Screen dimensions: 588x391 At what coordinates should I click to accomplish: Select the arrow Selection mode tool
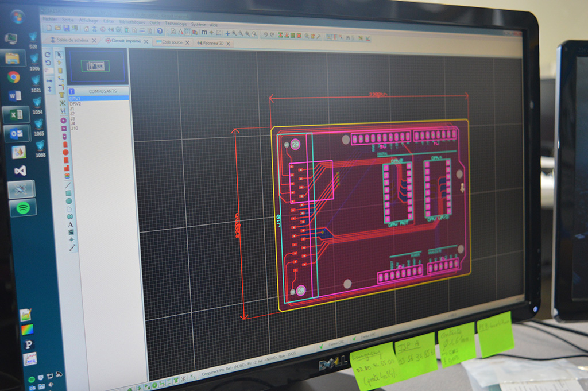[60, 55]
